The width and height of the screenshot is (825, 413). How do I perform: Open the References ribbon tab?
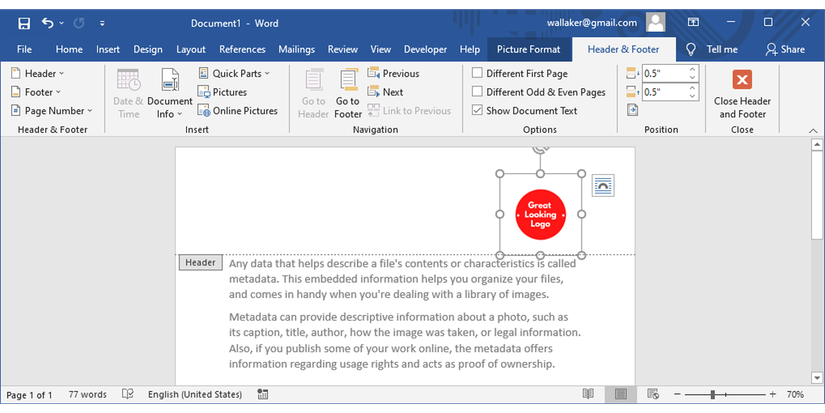pos(242,49)
